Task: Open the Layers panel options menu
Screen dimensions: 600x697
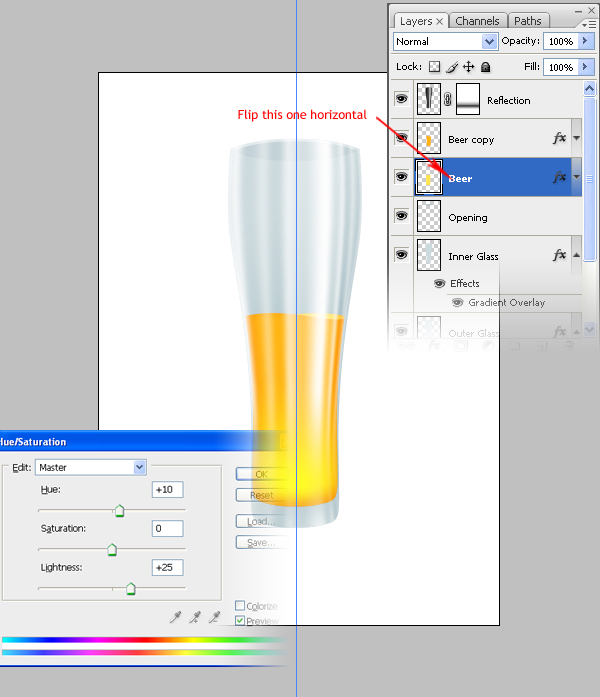Action: pyautogui.click(x=587, y=22)
